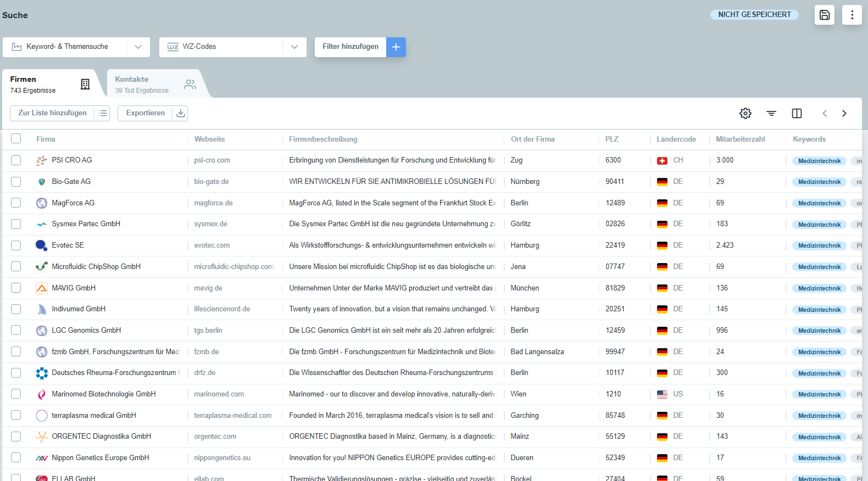
Task: Click Indivumed GmbH logo icon
Action: tap(42, 309)
